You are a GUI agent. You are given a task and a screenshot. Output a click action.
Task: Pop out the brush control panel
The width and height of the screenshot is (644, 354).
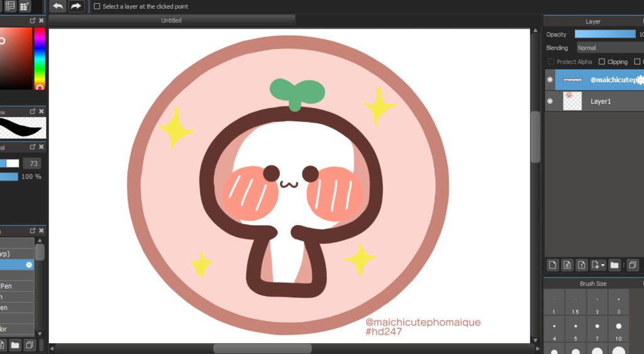click(33, 147)
